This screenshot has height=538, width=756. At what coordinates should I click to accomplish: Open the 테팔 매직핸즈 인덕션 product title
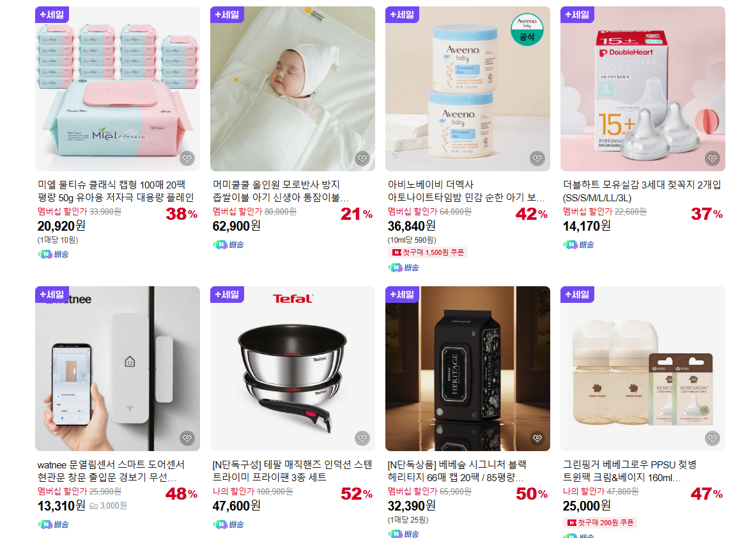292,471
